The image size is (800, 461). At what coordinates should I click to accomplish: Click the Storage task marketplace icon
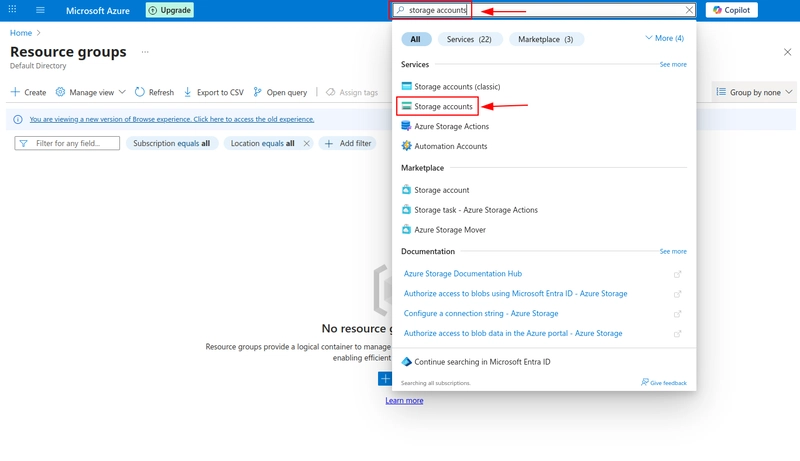(x=406, y=210)
